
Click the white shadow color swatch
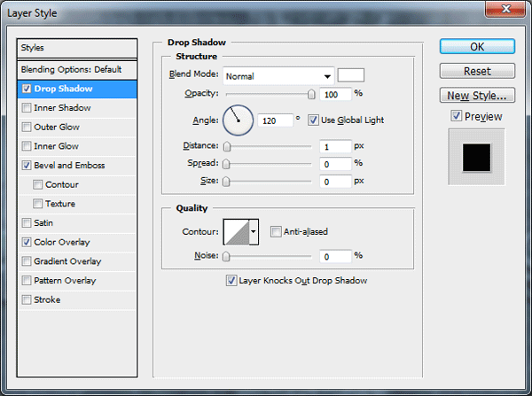pyautogui.click(x=351, y=75)
